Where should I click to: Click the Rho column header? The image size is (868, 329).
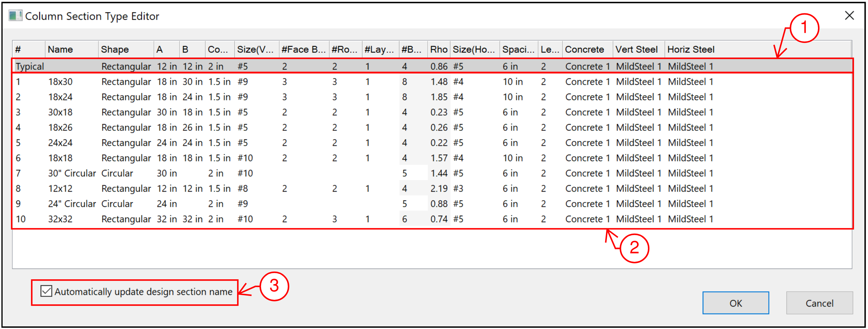(438, 50)
